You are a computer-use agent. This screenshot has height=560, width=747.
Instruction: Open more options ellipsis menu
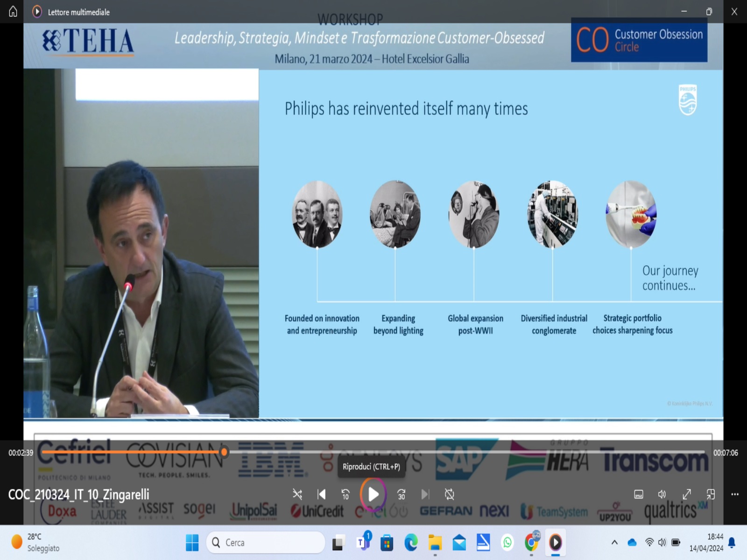coord(735,494)
